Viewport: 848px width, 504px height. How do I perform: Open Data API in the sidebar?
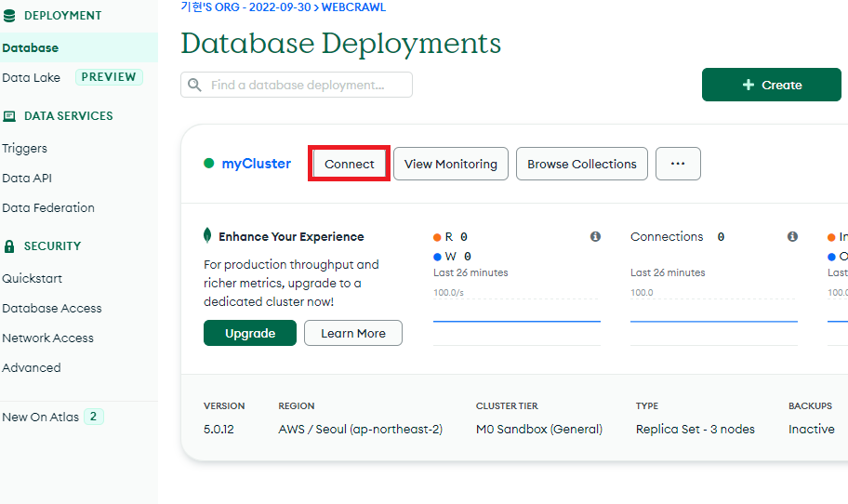click(x=27, y=178)
